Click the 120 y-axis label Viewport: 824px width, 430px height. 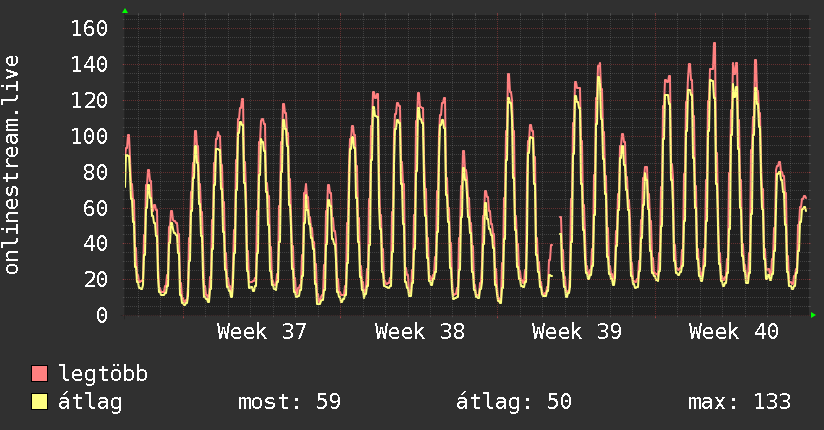(x=89, y=100)
